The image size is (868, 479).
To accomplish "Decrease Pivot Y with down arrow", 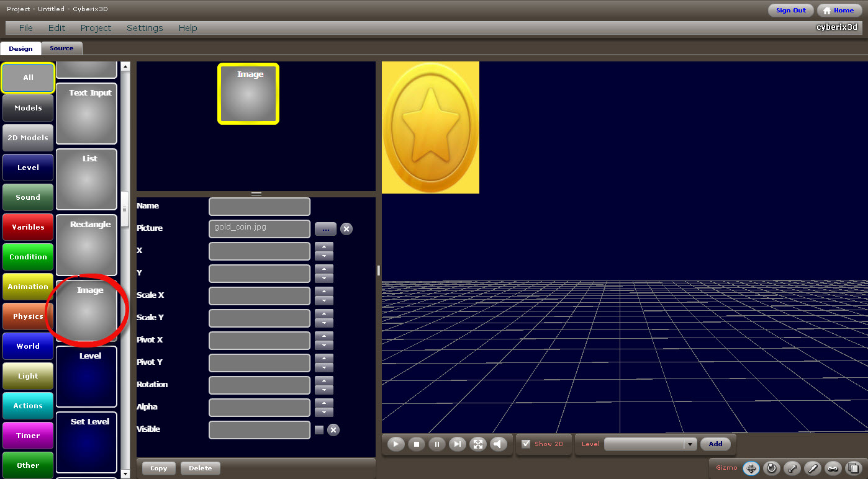I will coord(324,367).
